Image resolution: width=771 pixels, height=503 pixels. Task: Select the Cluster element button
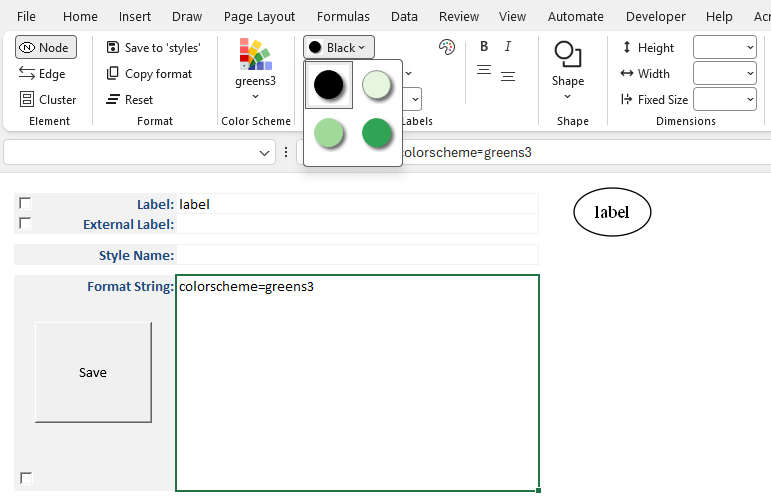point(48,99)
